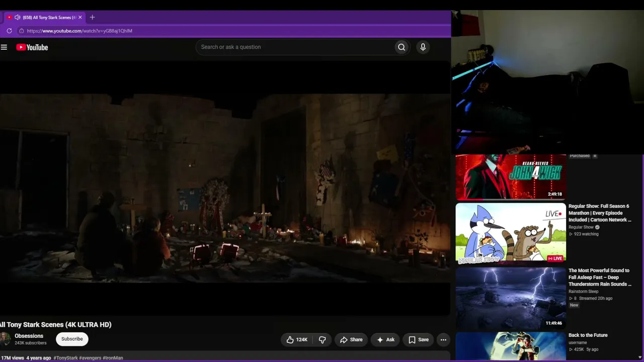The width and height of the screenshot is (644, 362).
Task: Click the #IronMan hashtag
Action: 113,358
